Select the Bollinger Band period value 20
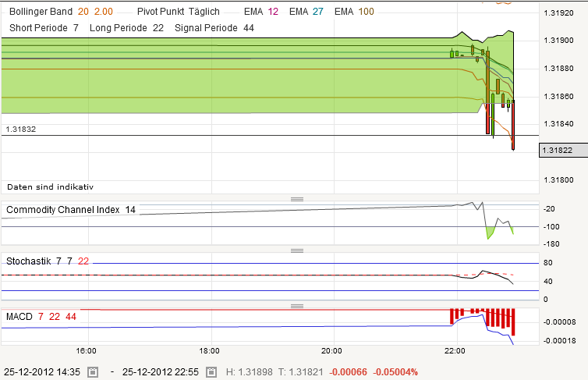 tap(83, 12)
